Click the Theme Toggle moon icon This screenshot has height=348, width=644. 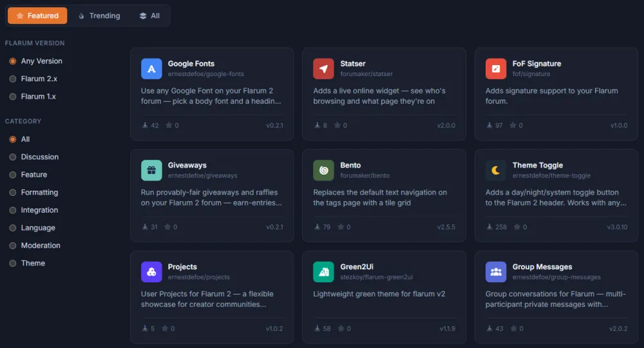point(496,170)
